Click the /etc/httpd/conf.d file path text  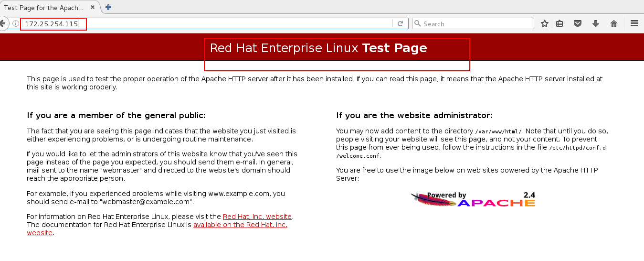click(x=577, y=148)
